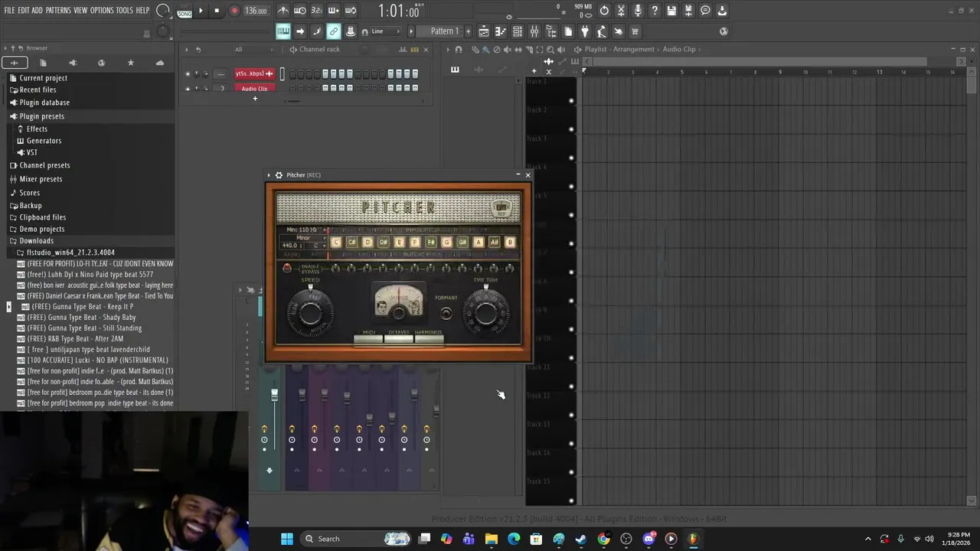This screenshot has height=551, width=980.
Task: Open Pitcher root key C dropdown
Action: [315, 246]
